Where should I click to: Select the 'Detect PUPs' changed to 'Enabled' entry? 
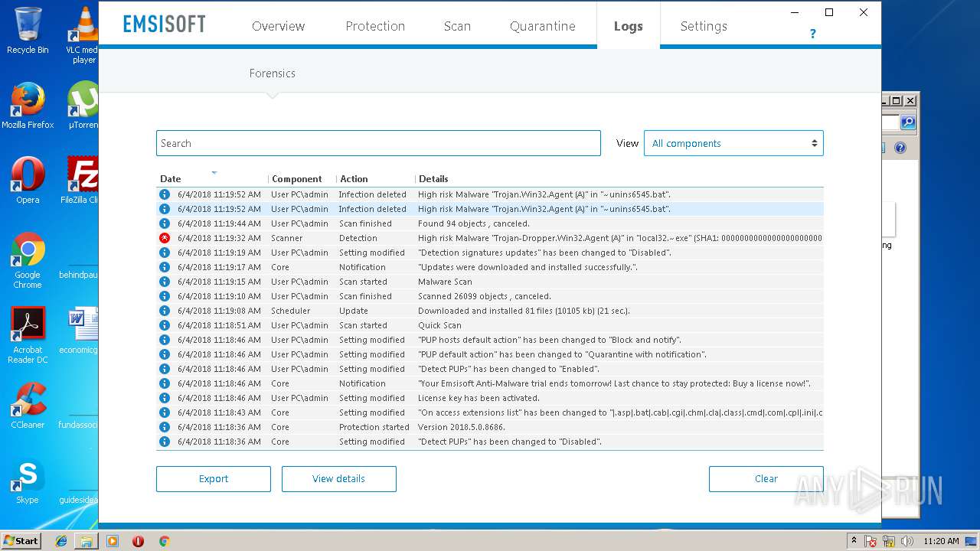tap(490, 369)
